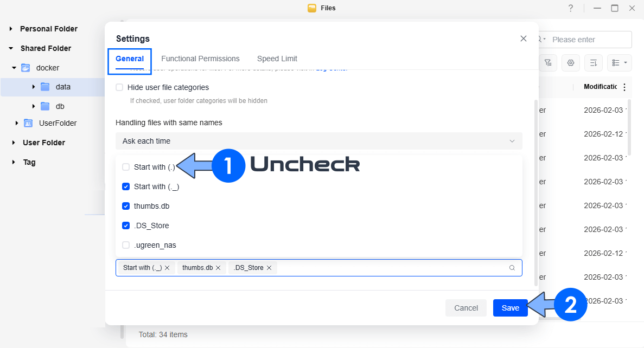
Task: Click the Save button
Action: pos(510,308)
